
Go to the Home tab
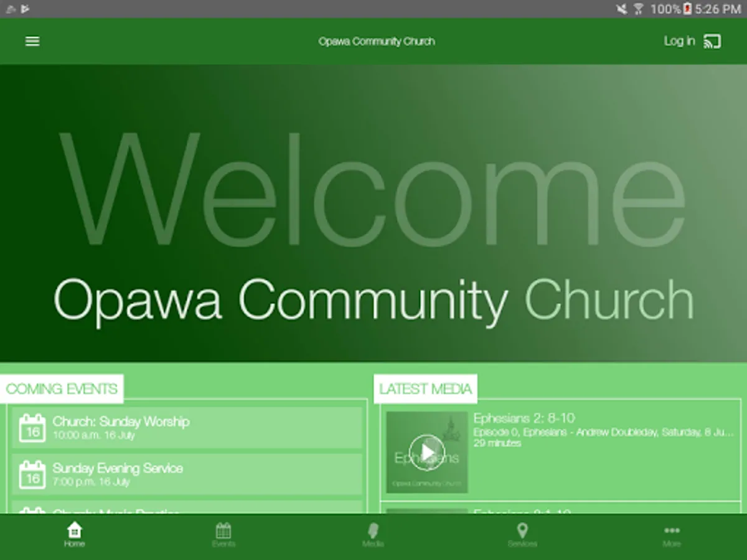[x=74, y=535]
